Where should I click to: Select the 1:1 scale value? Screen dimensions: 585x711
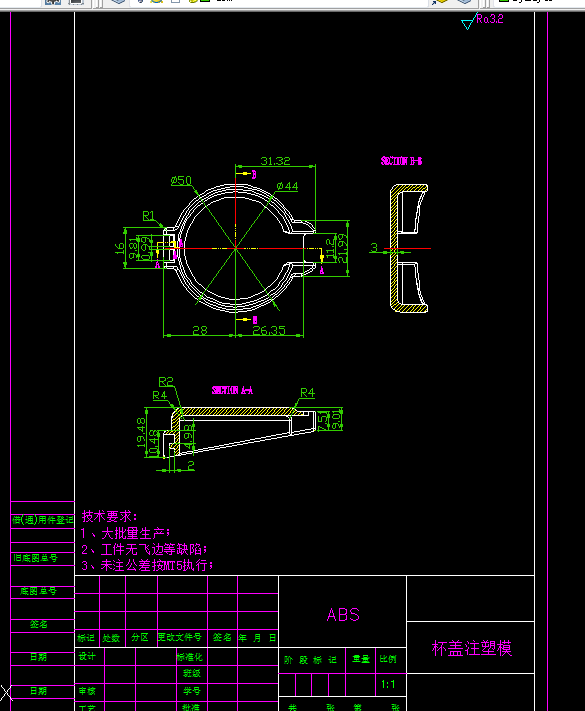tap(388, 684)
